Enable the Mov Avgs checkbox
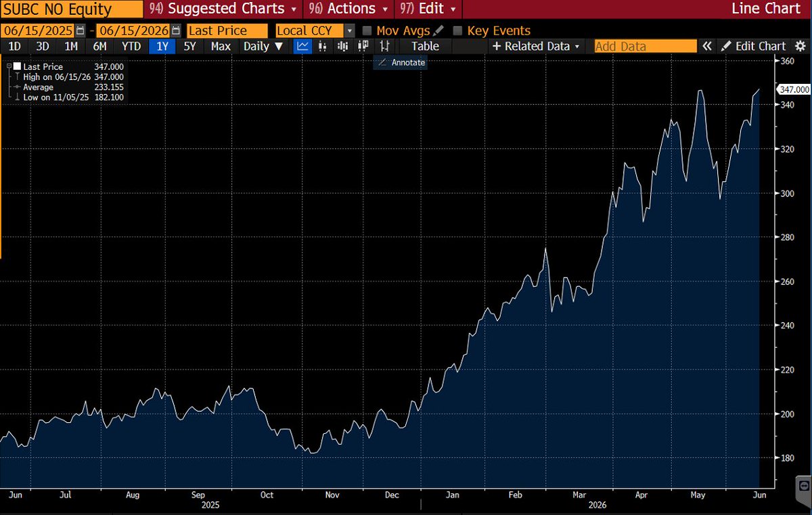The height and width of the screenshot is (515, 812). click(x=367, y=30)
